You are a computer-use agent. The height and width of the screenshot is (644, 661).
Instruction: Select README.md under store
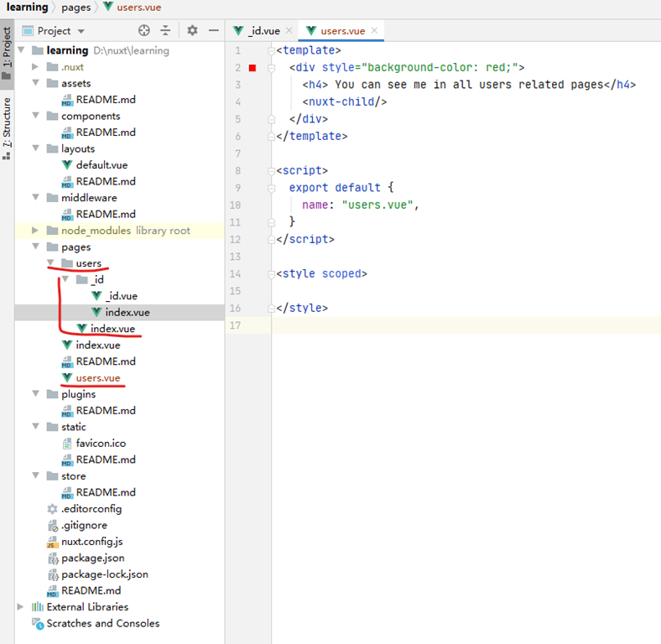tap(106, 492)
